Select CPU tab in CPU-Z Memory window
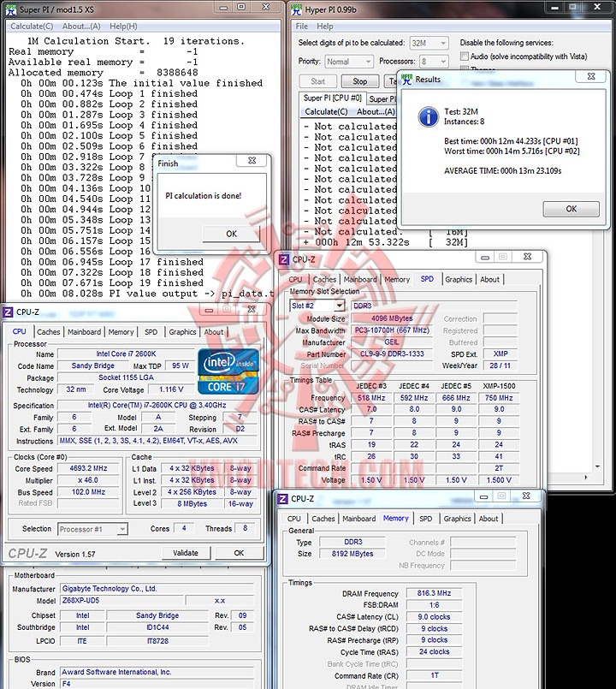 tap(294, 519)
